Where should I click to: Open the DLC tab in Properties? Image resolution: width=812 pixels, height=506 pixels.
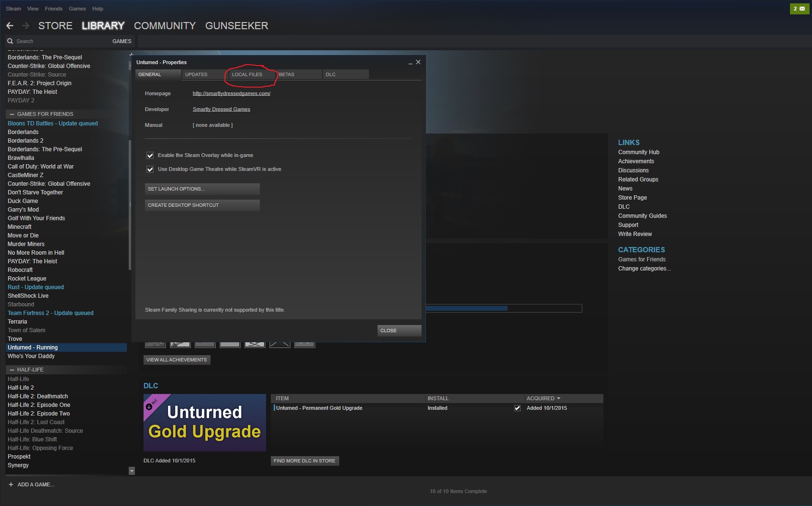click(x=345, y=74)
